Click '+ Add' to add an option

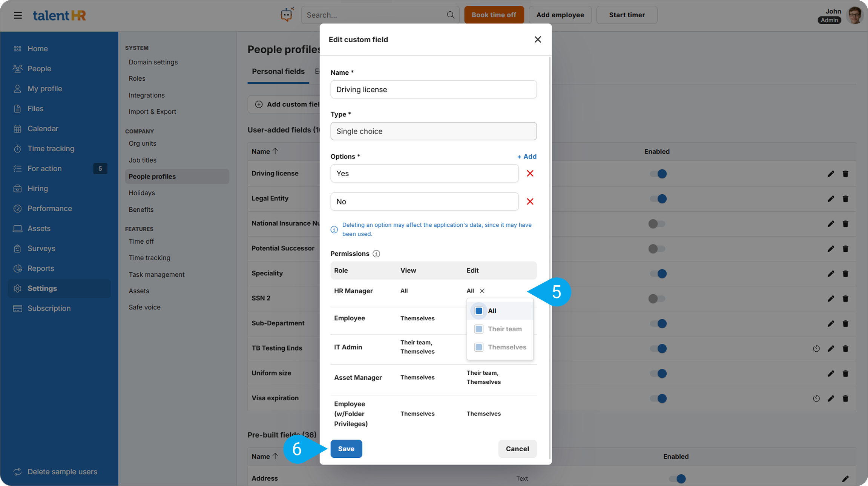pyautogui.click(x=526, y=157)
